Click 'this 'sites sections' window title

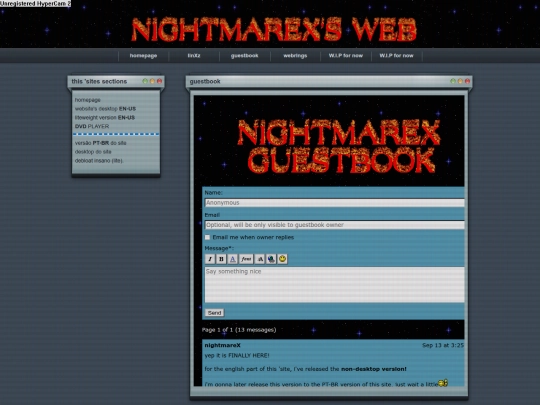click(x=99, y=82)
